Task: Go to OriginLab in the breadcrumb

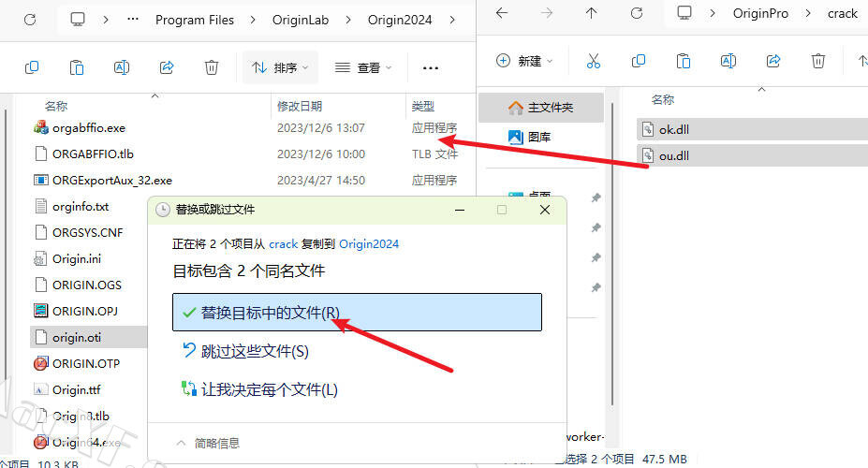Action: [x=300, y=20]
